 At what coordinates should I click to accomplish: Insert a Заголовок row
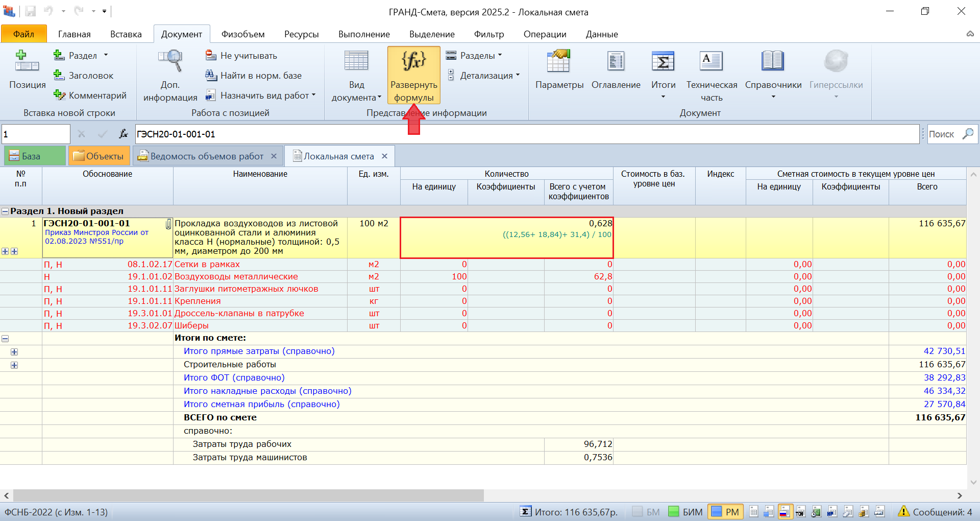coord(84,76)
